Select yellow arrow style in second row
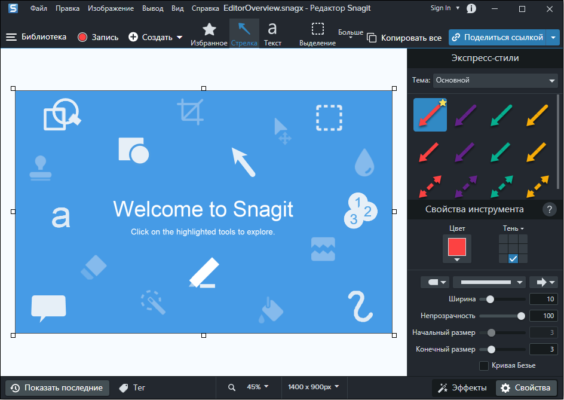This screenshot has width=564, height=400. [x=537, y=152]
